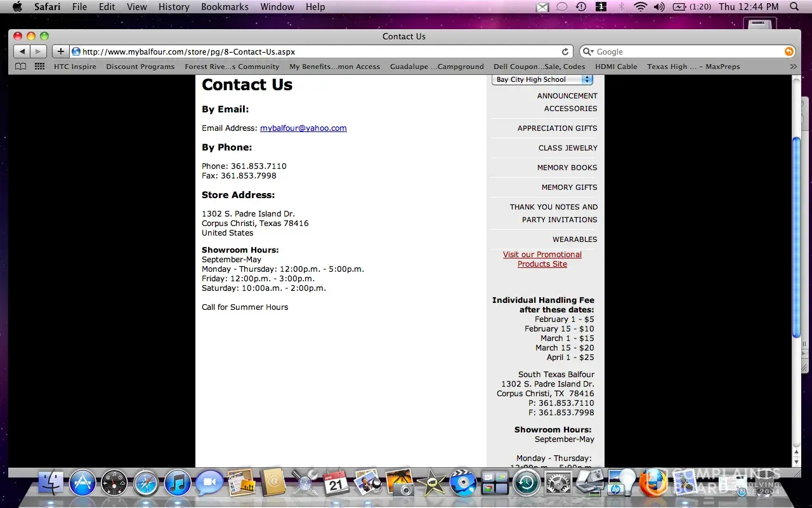Click the mybalfour@yahoo.com email link
This screenshot has width=812, height=508.
point(303,128)
